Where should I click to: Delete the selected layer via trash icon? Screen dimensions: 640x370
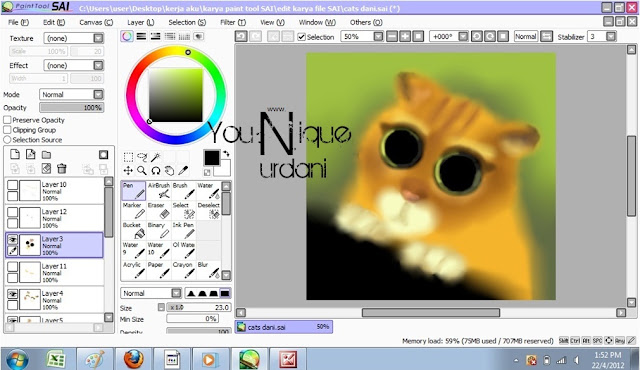pyautogui.click(x=62, y=168)
